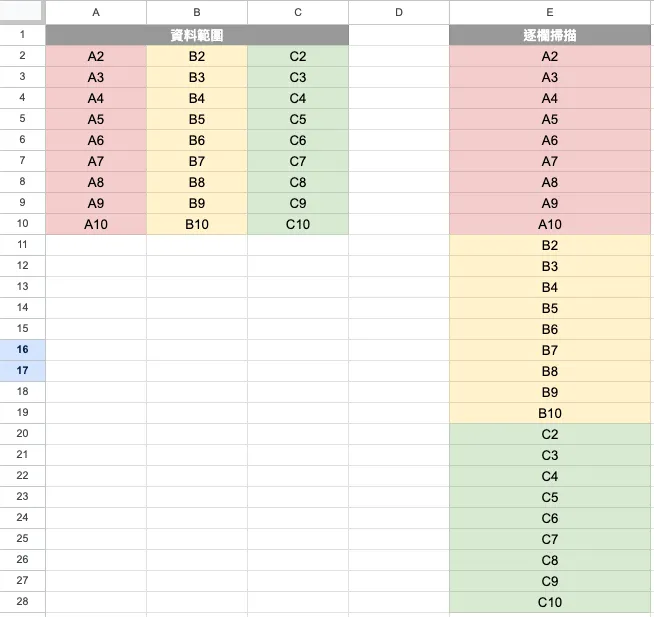Select the 逐欄掃描 header cell

tap(550, 35)
